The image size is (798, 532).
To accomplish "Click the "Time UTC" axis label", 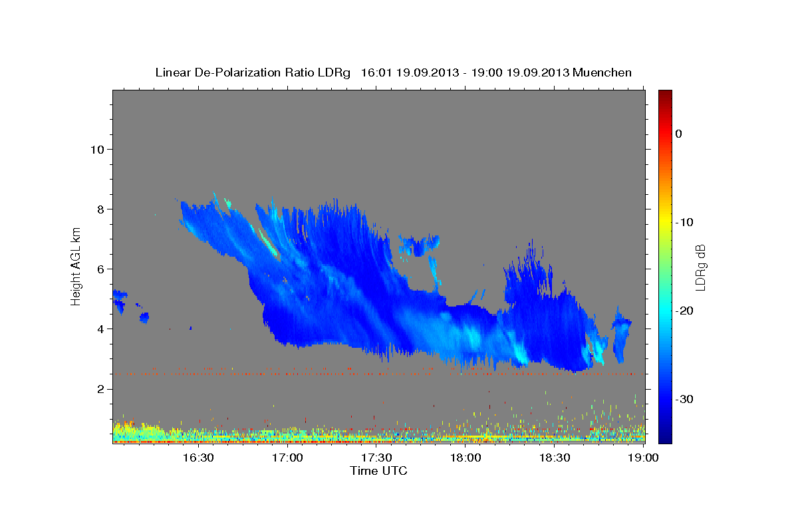I will (x=378, y=471).
